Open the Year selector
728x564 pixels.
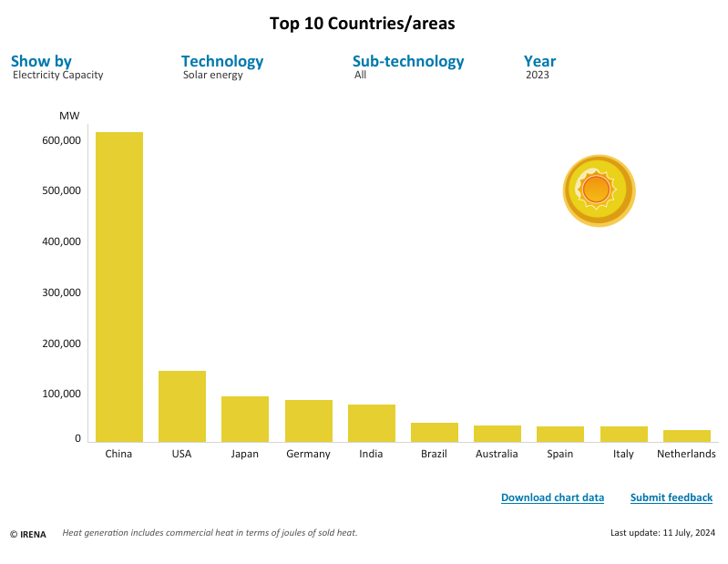click(x=539, y=62)
